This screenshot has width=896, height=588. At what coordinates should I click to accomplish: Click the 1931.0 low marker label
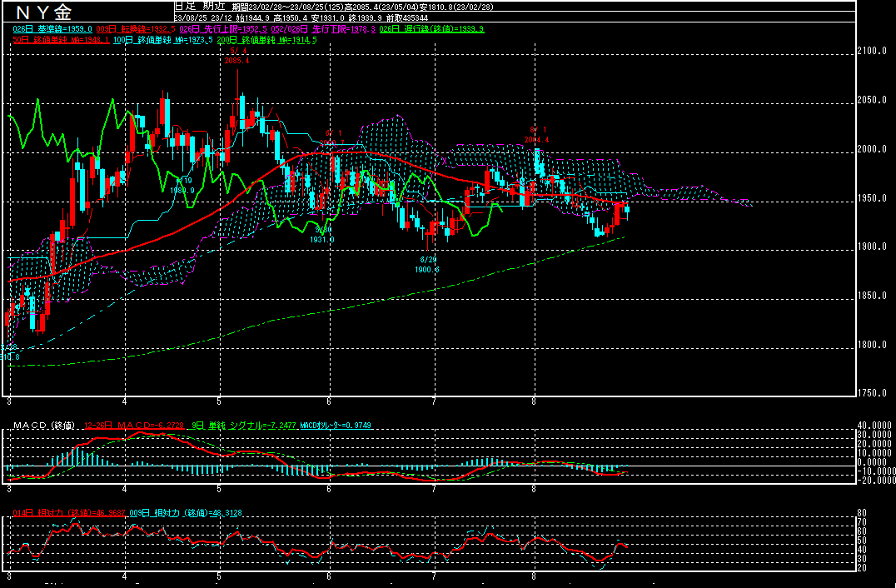pos(322,240)
